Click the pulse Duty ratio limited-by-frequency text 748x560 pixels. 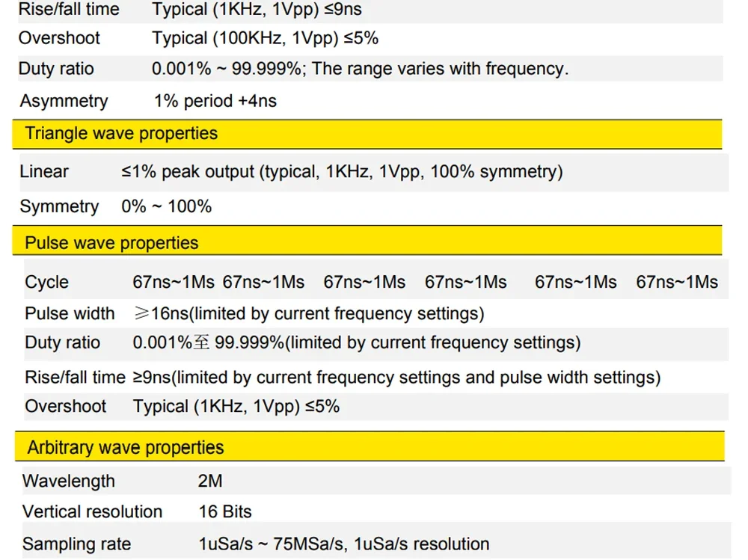point(357,343)
